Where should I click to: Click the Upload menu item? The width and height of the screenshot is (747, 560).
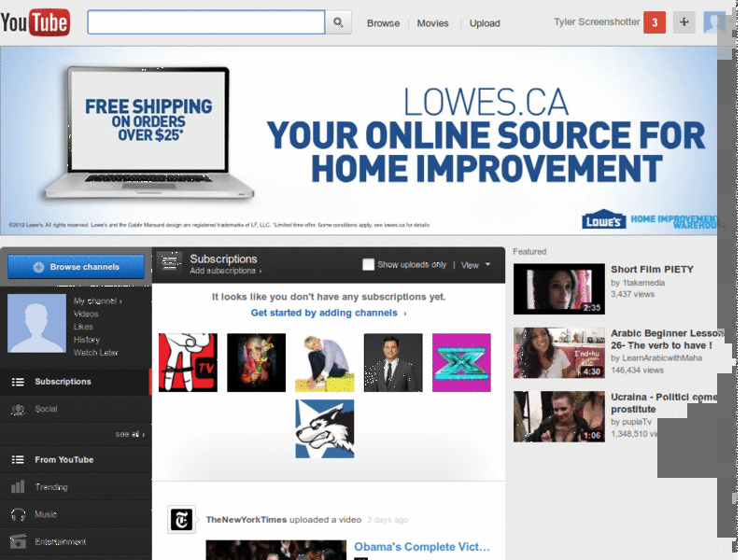[x=484, y=23]
